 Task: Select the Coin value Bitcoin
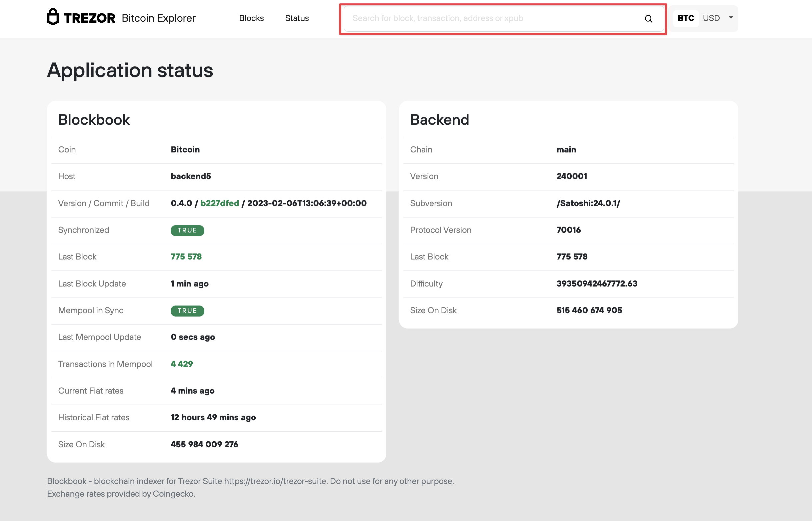(x=185, y=150)
